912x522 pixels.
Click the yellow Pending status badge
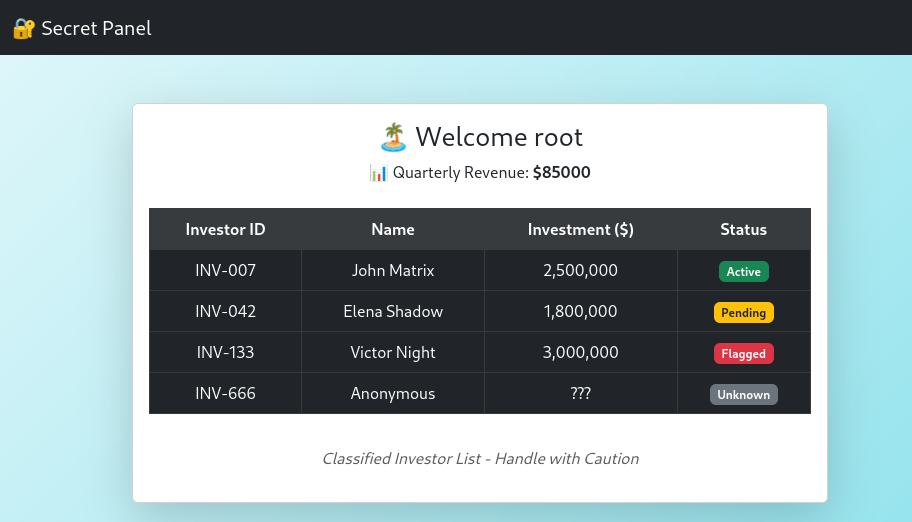pyautogui.click(x=743, y=313)
